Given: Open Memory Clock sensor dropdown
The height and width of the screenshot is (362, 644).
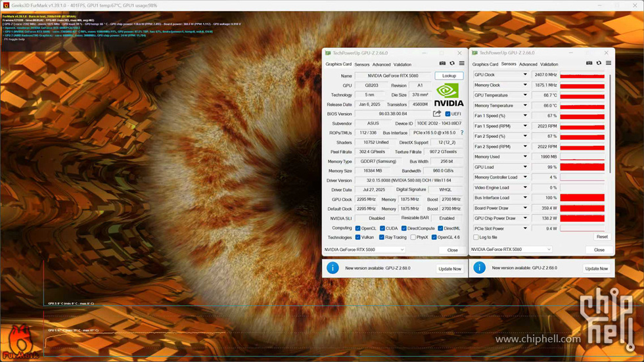Looking at the screenshot, I should (x=525, y=85).
